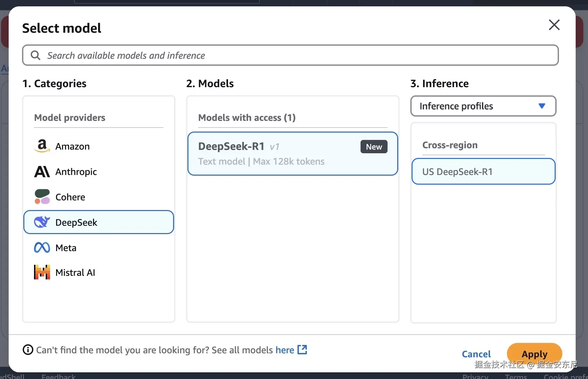The height and width of the screenshot is (379, 588).
Task: Select the DeepSeek-R1 v1 model card
Action: pos(292,154)
